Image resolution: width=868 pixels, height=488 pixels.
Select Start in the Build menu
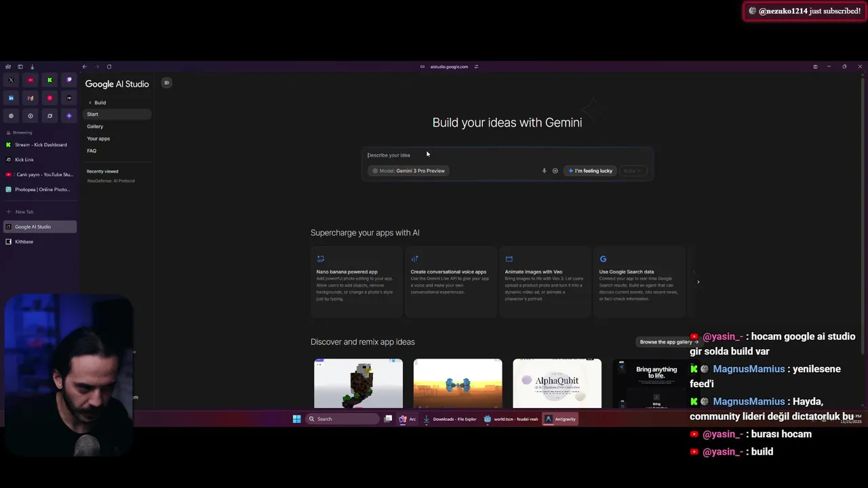pyautogui.click(x=117, y=114)
